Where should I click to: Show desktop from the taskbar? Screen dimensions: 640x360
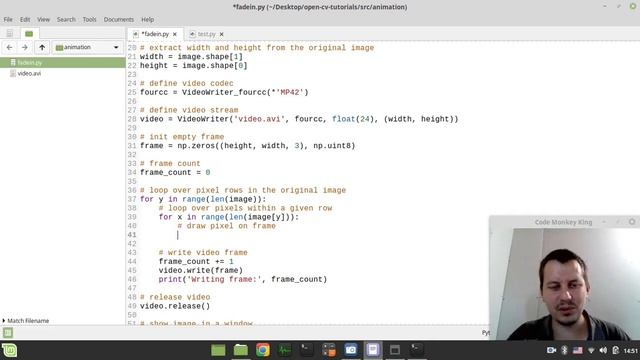218,350
